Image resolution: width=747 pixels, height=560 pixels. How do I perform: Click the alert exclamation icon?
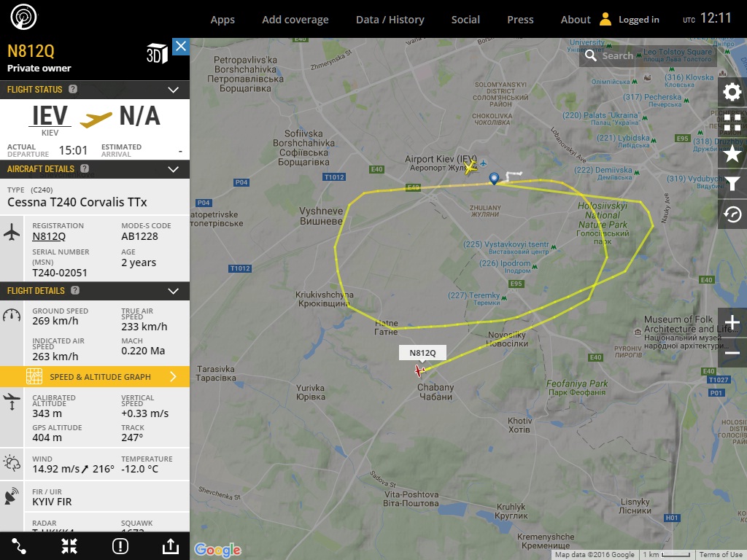(x=120, y=546)
